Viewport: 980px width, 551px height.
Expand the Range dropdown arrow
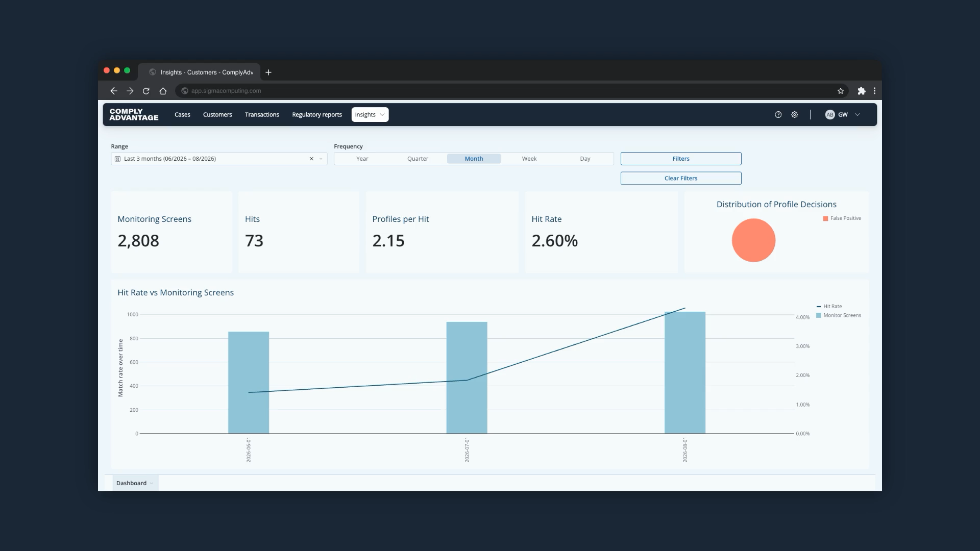point(321,159)
